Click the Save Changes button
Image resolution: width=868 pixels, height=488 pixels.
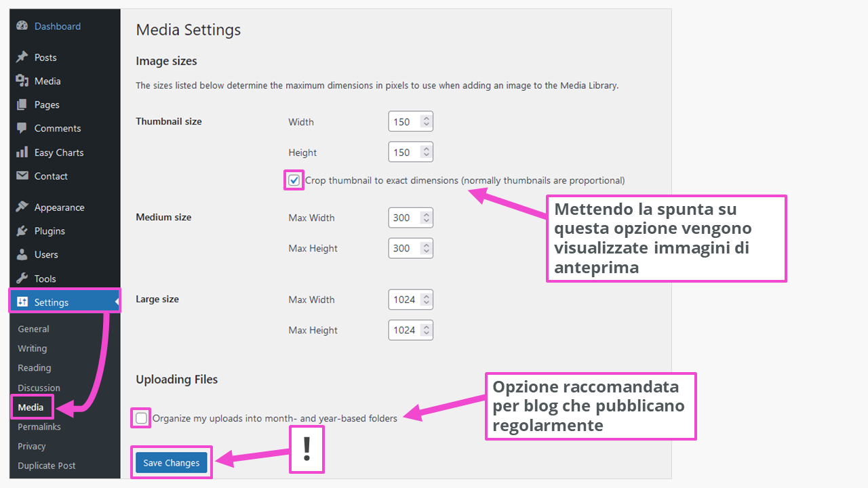click(x=172, y=463)
